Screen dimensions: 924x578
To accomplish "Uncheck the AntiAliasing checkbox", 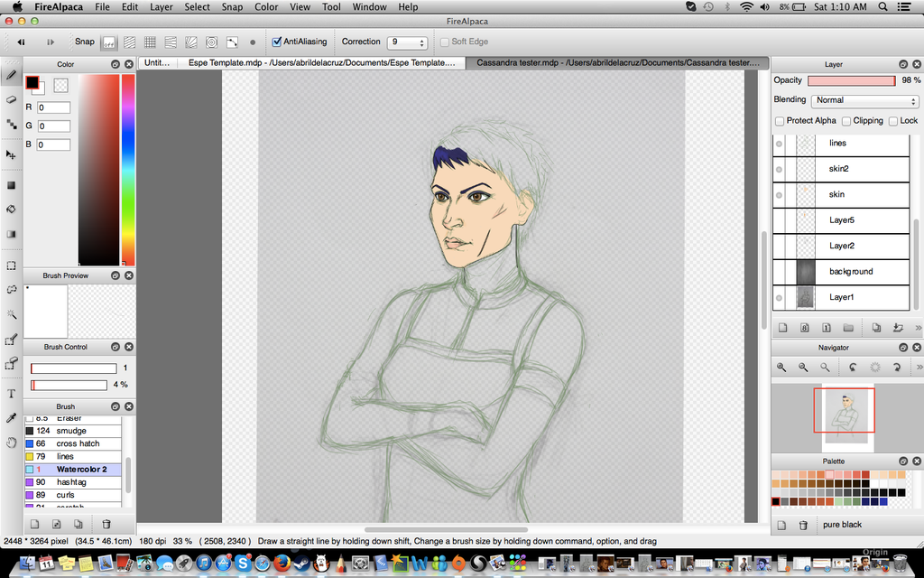I will tap(277, 42).
